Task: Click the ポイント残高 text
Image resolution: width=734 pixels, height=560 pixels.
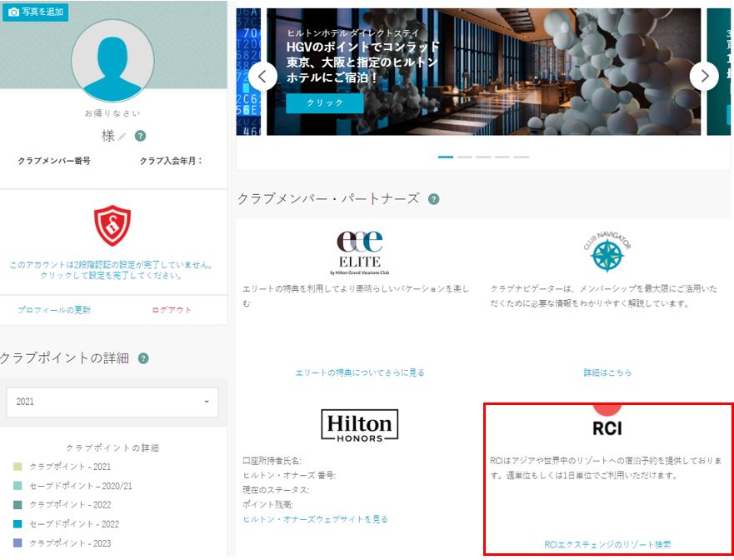Action: tap(267, 505)
